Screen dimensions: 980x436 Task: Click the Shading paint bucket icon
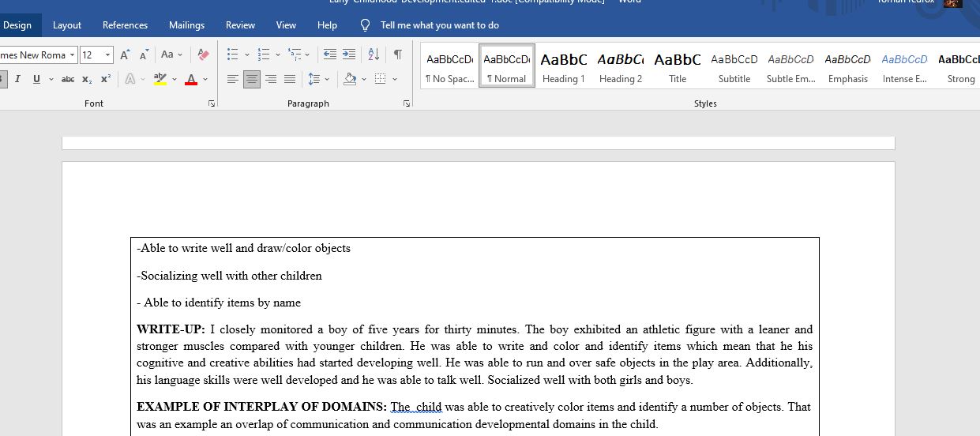pos(350,79)
